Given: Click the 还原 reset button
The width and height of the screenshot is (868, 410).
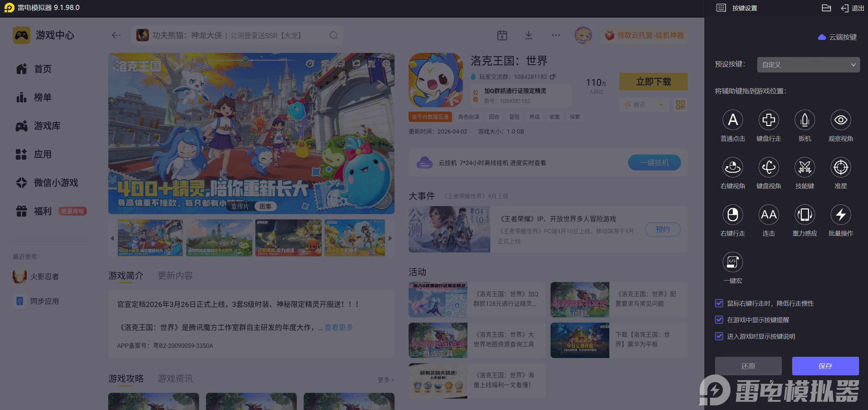Looking at the screenshot, I should click(x=748, y=366).
